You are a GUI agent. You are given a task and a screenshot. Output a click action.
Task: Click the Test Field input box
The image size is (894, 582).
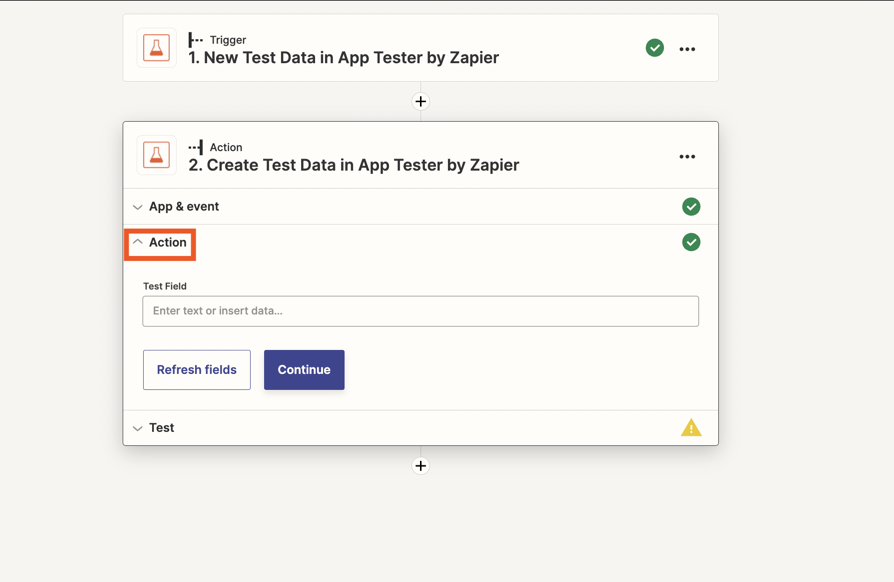[421, 311]
